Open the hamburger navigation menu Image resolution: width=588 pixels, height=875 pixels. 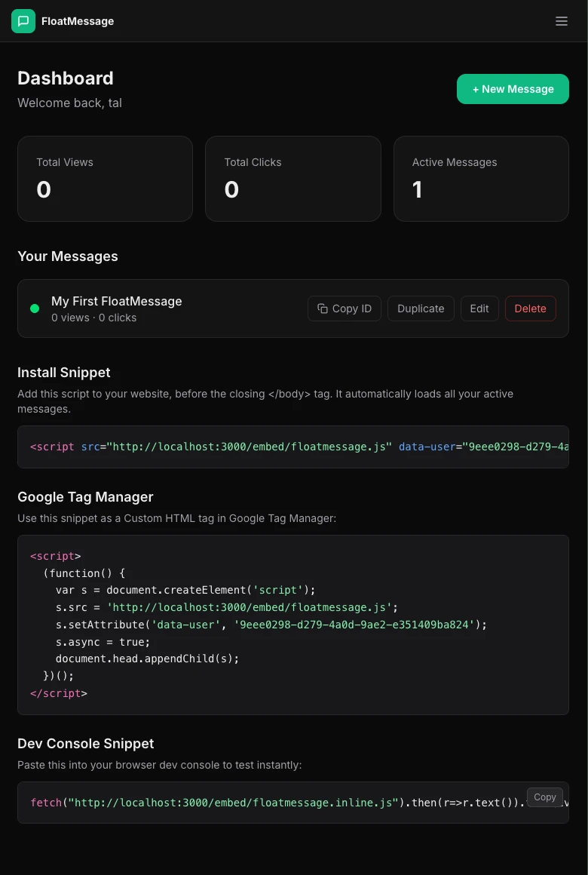tap(562, 21)
